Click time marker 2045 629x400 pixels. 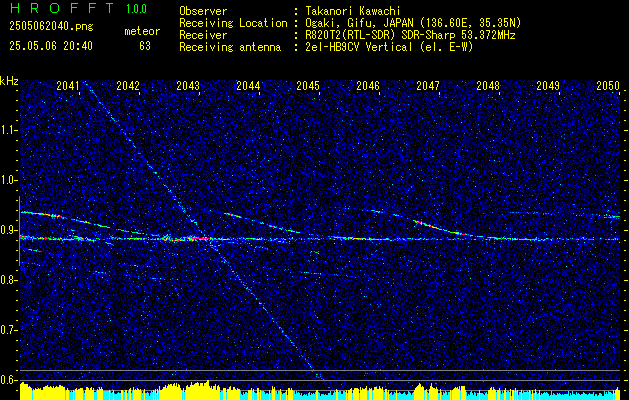308,86
